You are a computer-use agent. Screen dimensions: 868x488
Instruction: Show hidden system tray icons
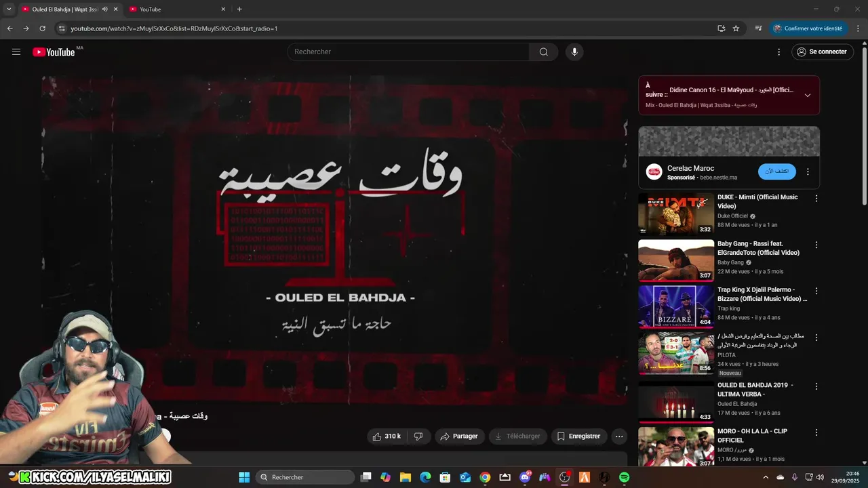[766, 477]
